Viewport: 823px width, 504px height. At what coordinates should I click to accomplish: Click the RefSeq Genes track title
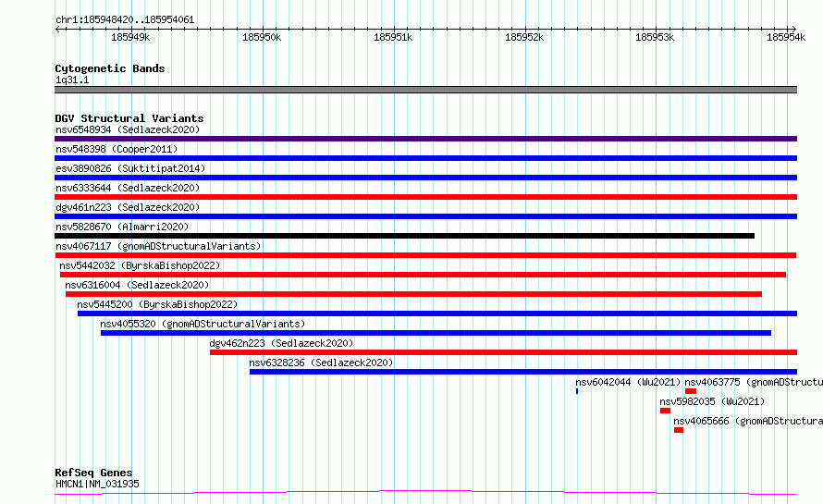[93, 473]
